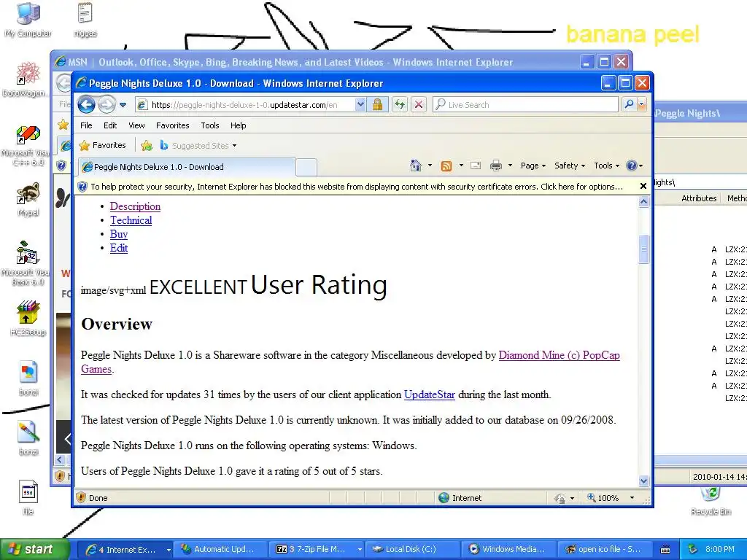Click the vertical scrollbar thumb
Screen dimensions: 747x560
(643, 249)
